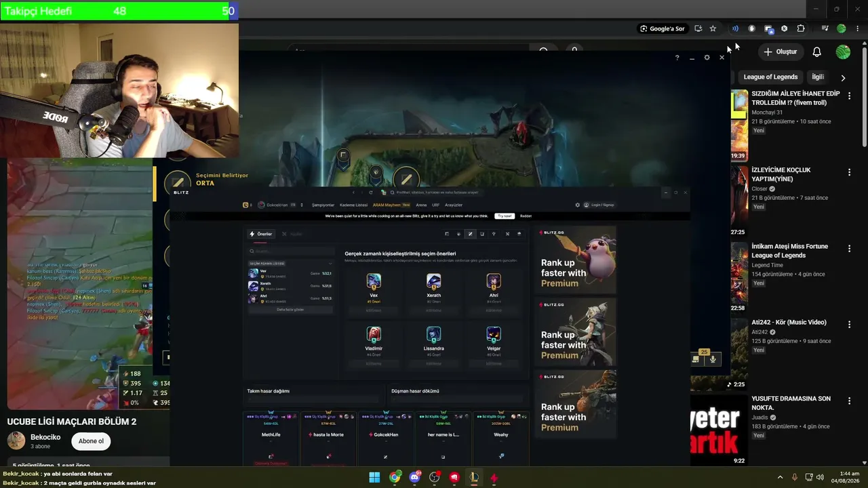
Task: Click the Oluştur create button
Action: (780, 52)
